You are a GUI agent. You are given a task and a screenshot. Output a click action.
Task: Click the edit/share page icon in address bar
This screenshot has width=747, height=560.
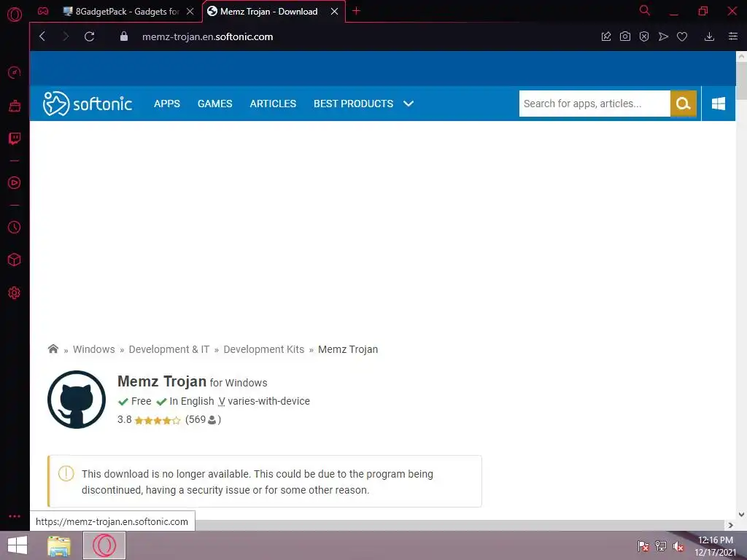click(x=606, y=36)
